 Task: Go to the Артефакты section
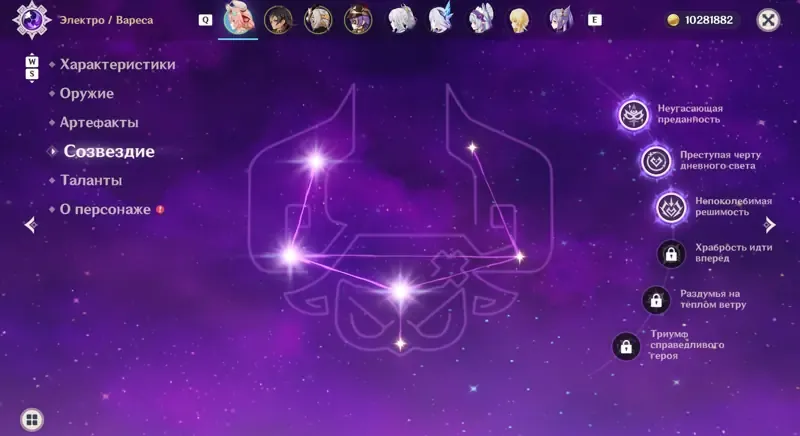click(x=99, y=122)
